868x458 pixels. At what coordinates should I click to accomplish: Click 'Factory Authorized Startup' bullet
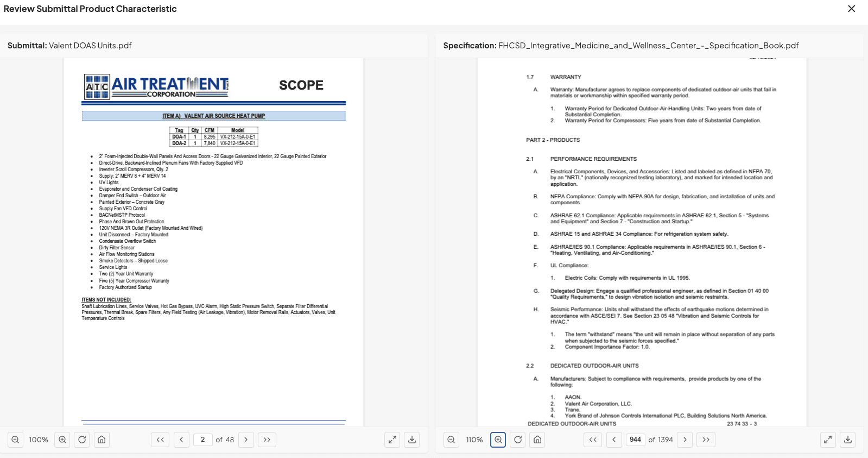(125, 287)
